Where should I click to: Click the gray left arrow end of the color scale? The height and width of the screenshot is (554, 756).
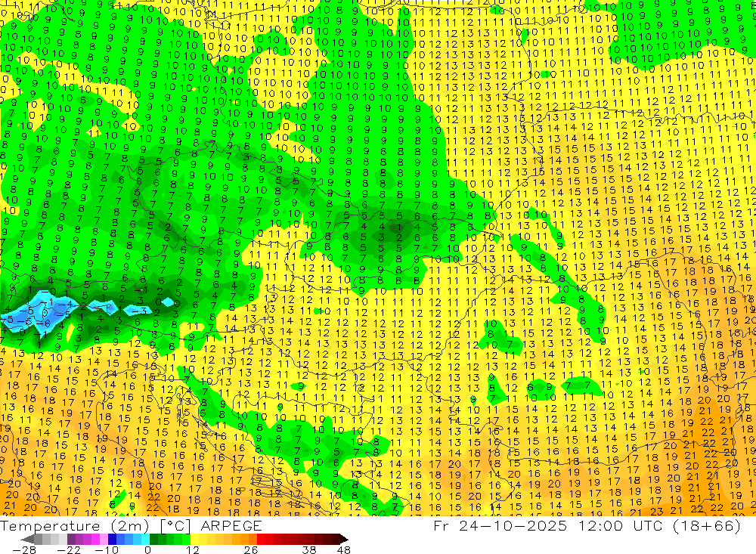28,539
